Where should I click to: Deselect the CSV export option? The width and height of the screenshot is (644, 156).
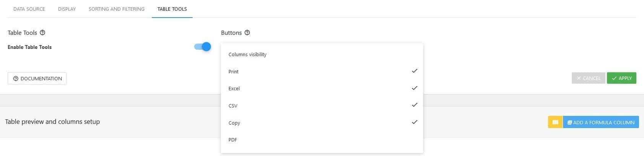pos(322,106)
